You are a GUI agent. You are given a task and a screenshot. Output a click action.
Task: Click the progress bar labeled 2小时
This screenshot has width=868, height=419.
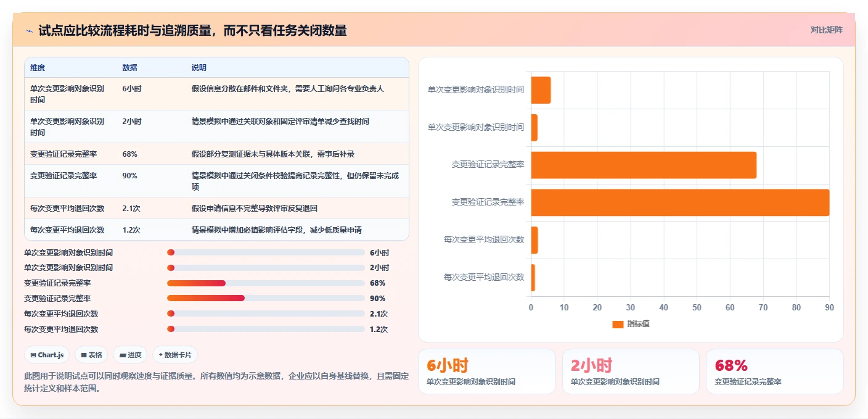266,268
